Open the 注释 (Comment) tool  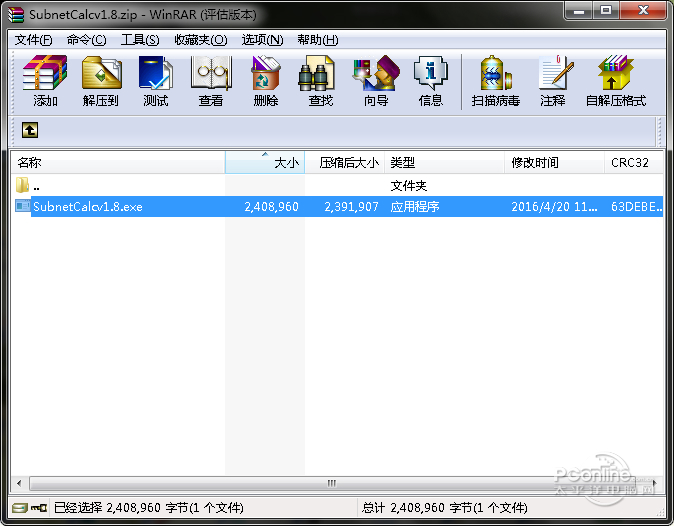point(553,81)
